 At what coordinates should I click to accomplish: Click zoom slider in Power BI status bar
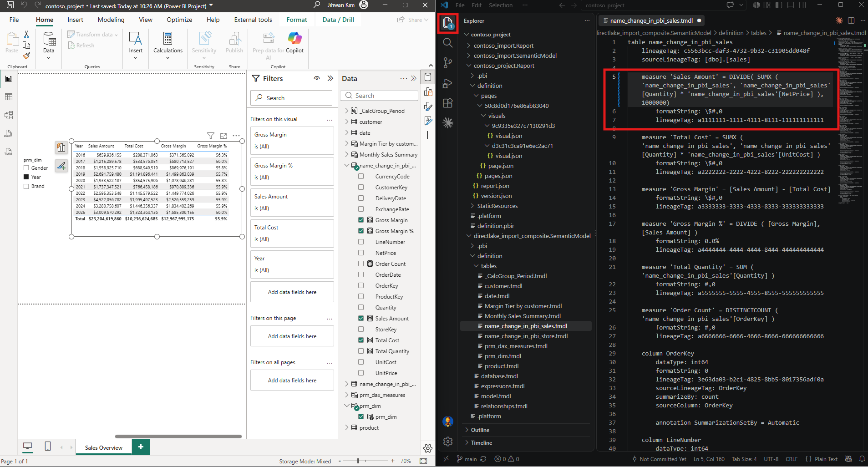[358, 461]
